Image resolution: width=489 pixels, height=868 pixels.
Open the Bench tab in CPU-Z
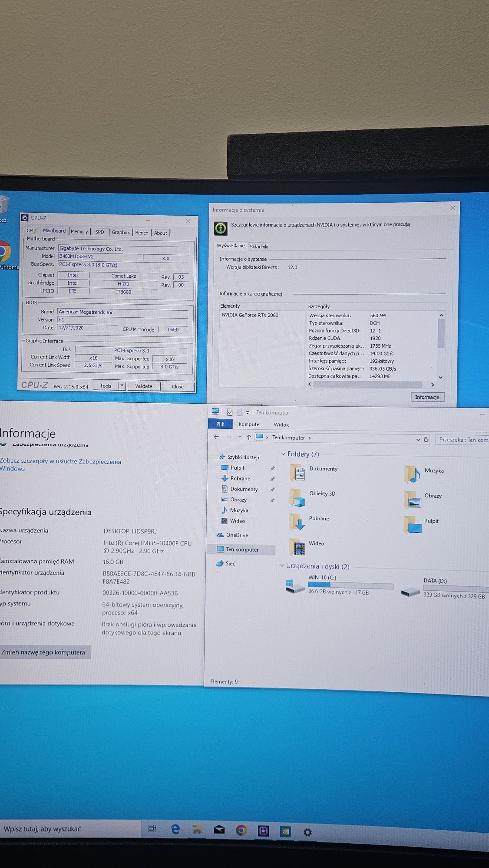click(x=142, y=233)
